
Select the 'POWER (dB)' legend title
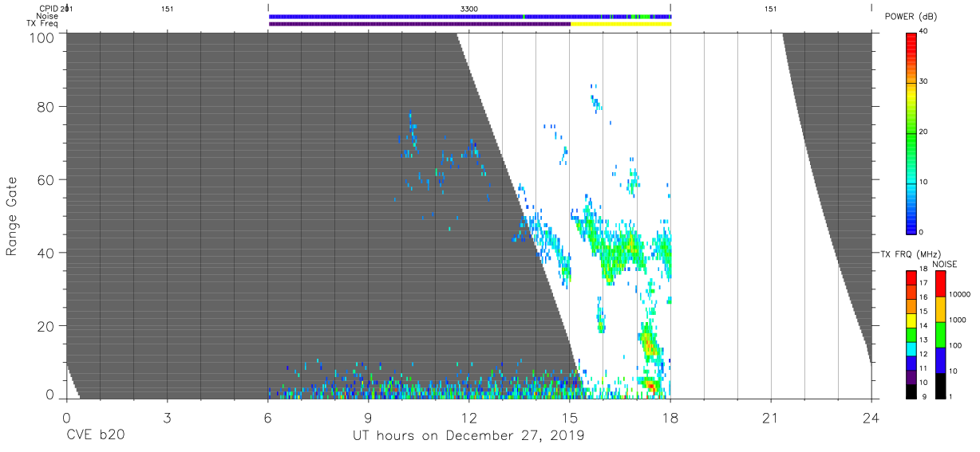point(911,16)
